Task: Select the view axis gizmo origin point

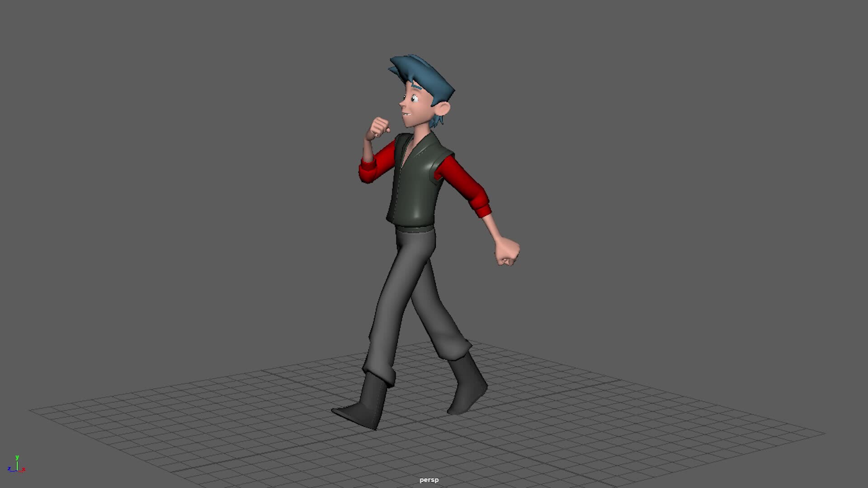Action: [x=17, y=471]
